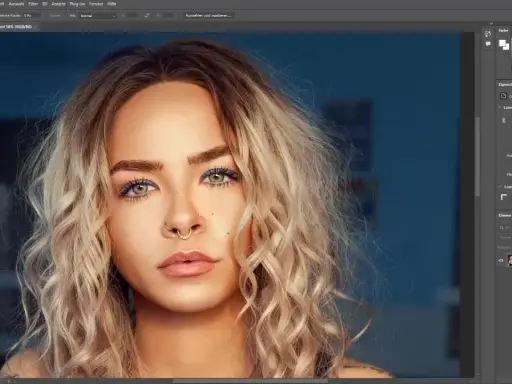
Task: Click the swap width and height icon
Action: [x=147, y=16]
